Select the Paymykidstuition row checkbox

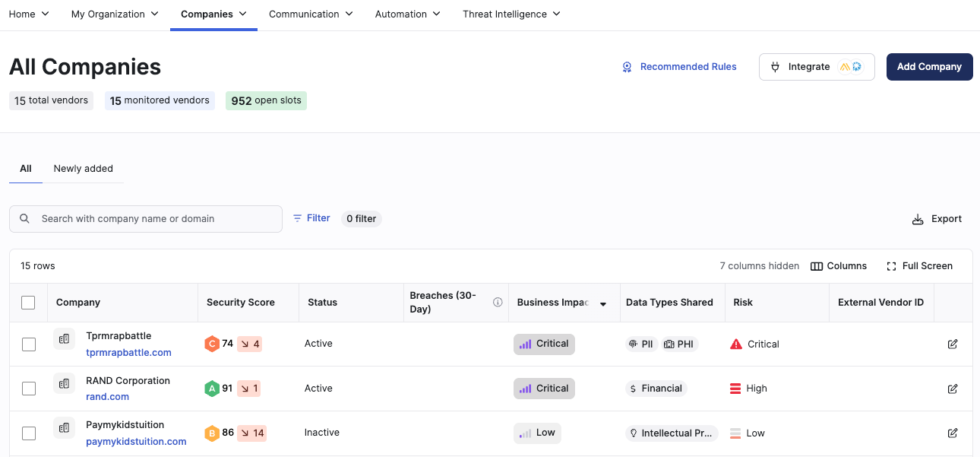[x=28, y=433]
